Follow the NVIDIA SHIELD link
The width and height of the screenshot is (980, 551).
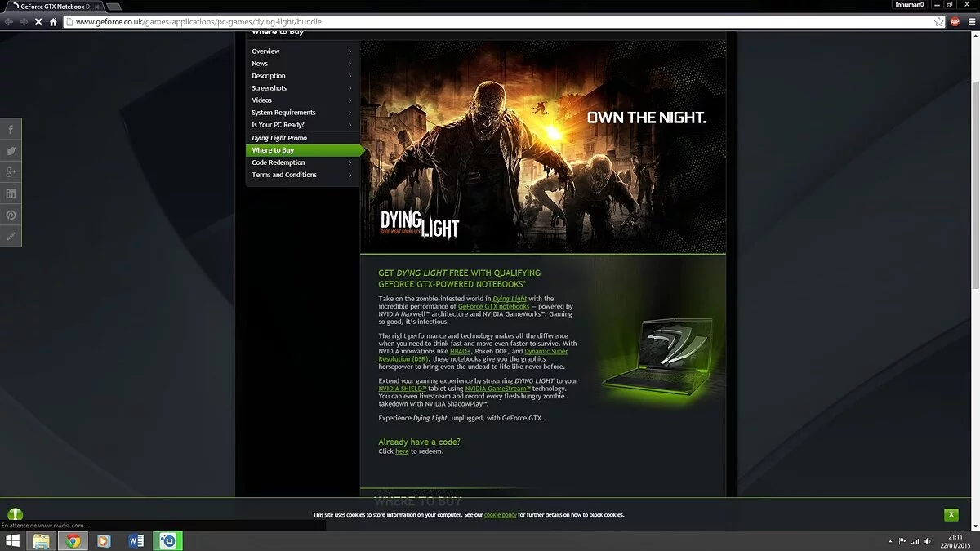click(403, 389)
